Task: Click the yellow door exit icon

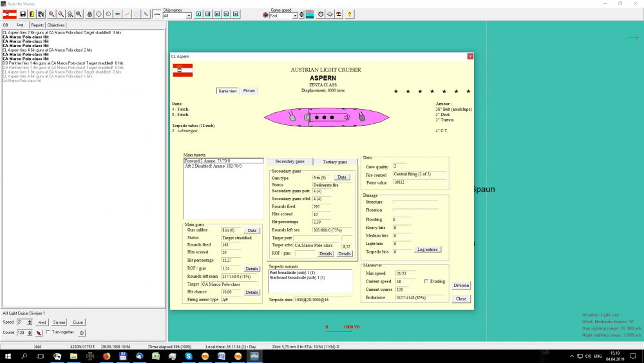Action: pyautogui.click(x=32, y=14)
